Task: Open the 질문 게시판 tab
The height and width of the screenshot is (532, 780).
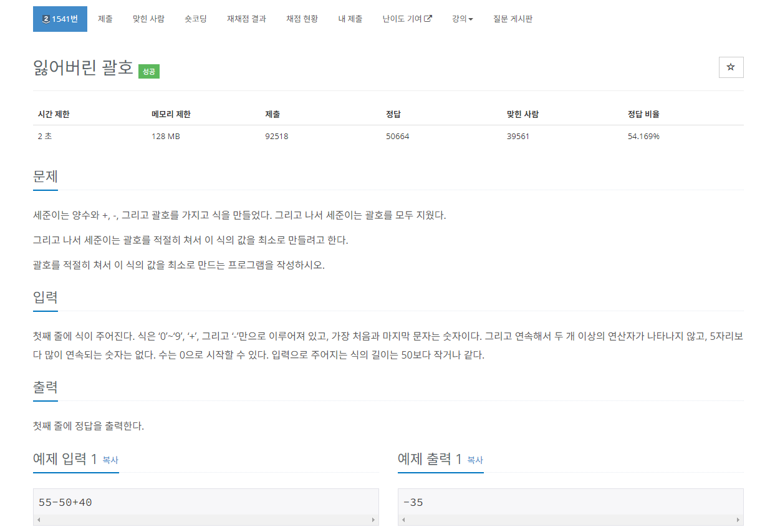Action: click(x=513, y=19)
